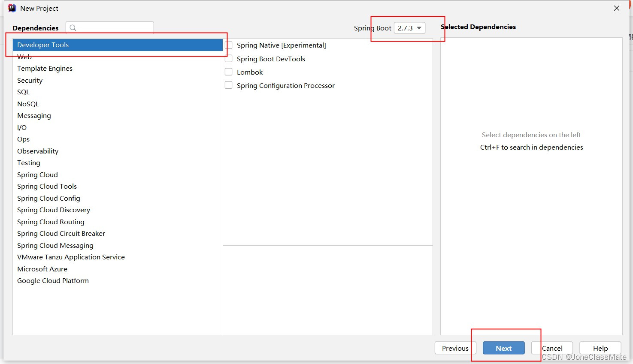The width and height of the screenshot is (633, 364).
Task: Go back with the Previous button
Action: (x=455, y=348)
